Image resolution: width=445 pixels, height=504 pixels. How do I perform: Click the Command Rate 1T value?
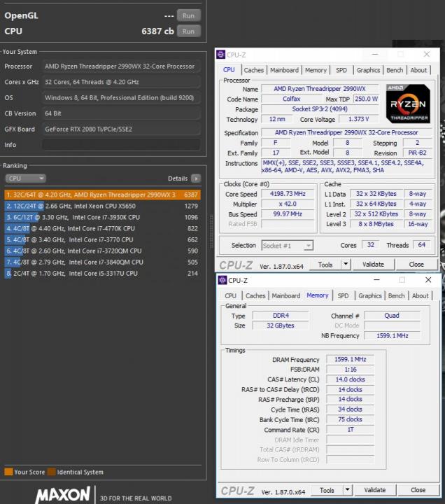351,430
